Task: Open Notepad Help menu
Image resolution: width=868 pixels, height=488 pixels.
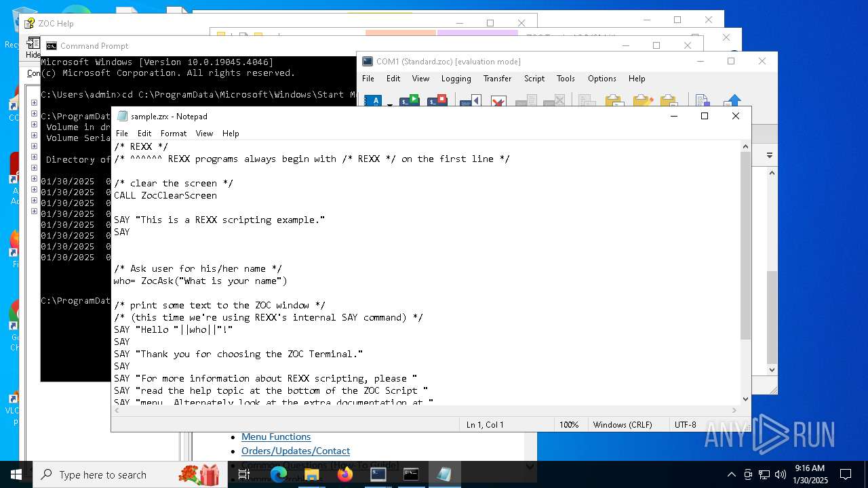Action: coord(231,134)
